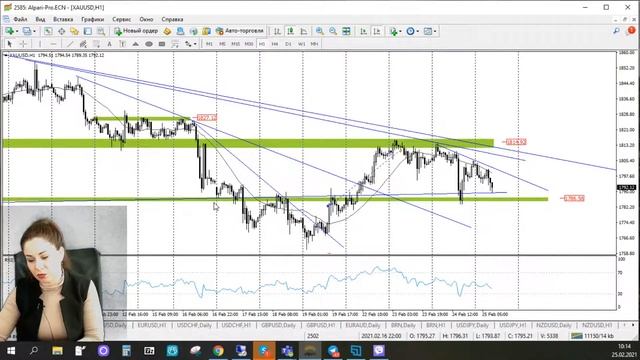The width and height of the screenshot is (640, 360).
Task: Switch to GBPUSD,H1 chart tab
Action: tap(320, 325)
